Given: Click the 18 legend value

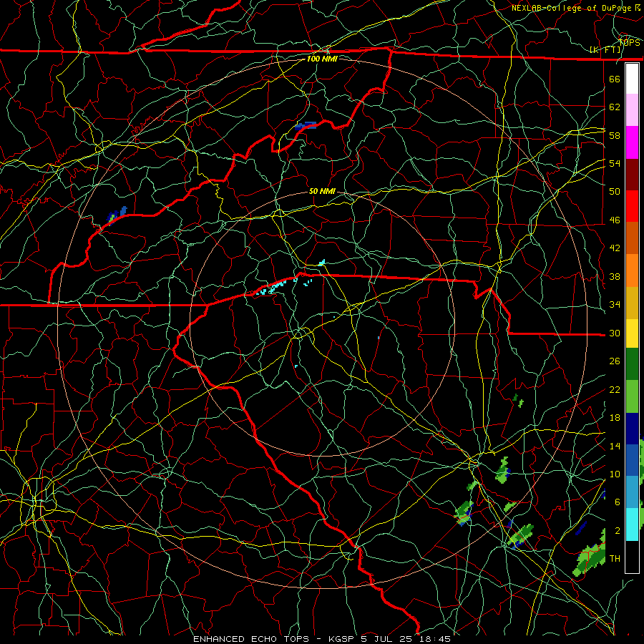Looking at the screenshot, I should [615, 418].
